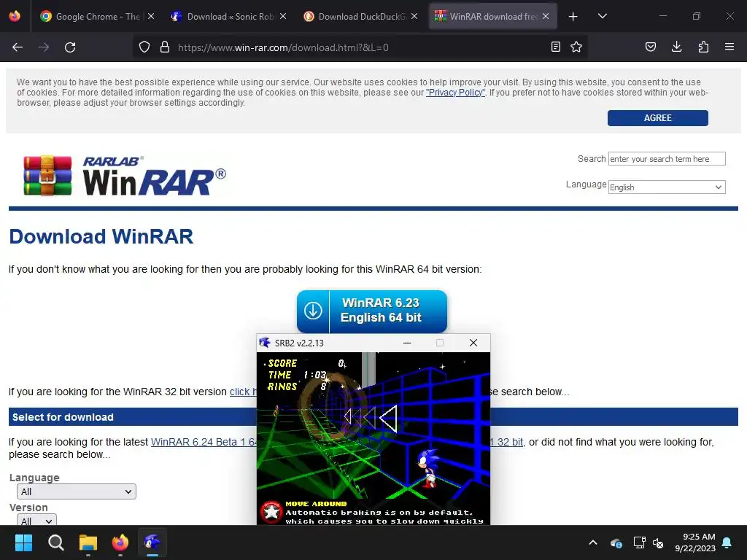The height and width of the screenshot is (560, 747).
Task: Open File Explorer from the taskbar
Action: 88,542
